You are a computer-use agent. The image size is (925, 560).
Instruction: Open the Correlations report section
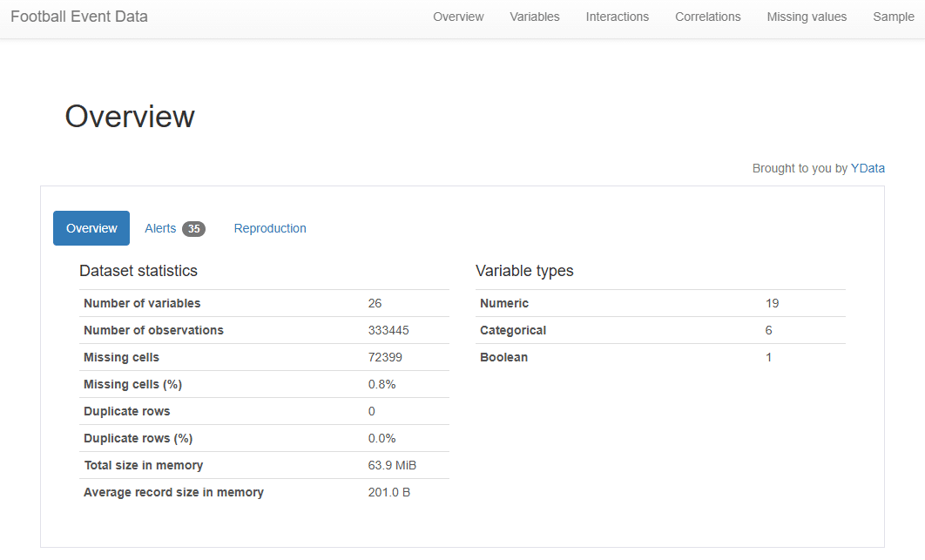(x=707, y=17)
